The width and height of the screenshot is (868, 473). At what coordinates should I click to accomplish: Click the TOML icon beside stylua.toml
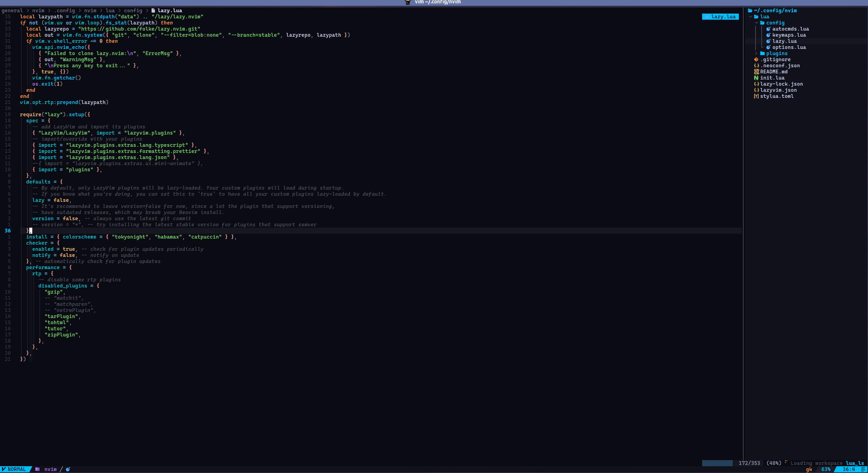(x=756, y=96)
